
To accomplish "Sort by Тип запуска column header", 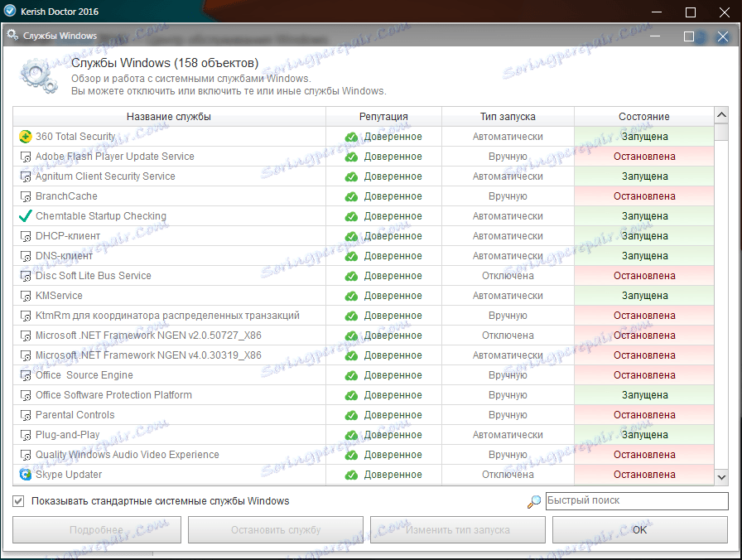I will pos(508,117).
